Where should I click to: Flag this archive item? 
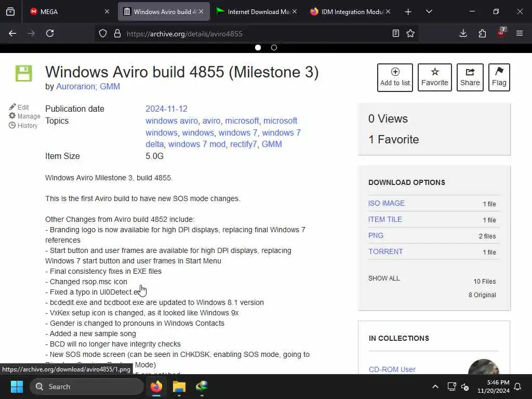(499, 77)
